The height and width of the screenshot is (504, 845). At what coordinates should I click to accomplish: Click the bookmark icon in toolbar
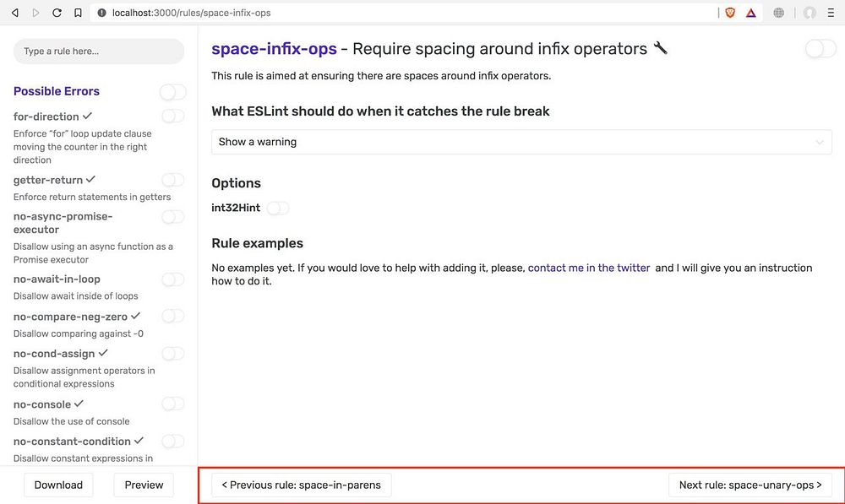pos(78,13)
